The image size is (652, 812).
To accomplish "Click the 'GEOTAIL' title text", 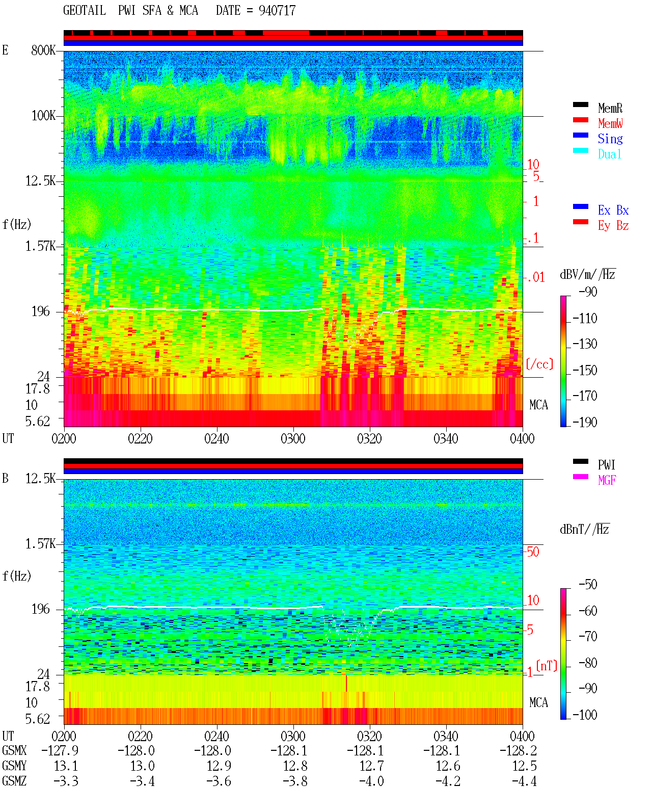I will pyautogui.click(x=85, y=11).
